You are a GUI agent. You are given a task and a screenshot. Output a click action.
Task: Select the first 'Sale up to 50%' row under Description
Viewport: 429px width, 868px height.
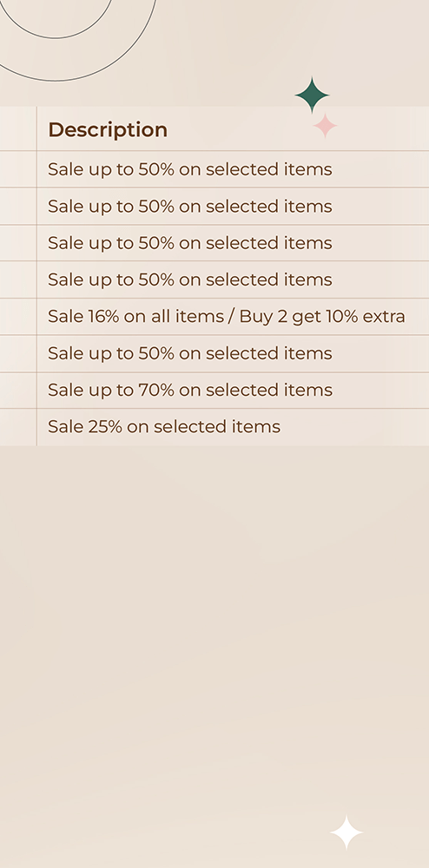point(233,169)
